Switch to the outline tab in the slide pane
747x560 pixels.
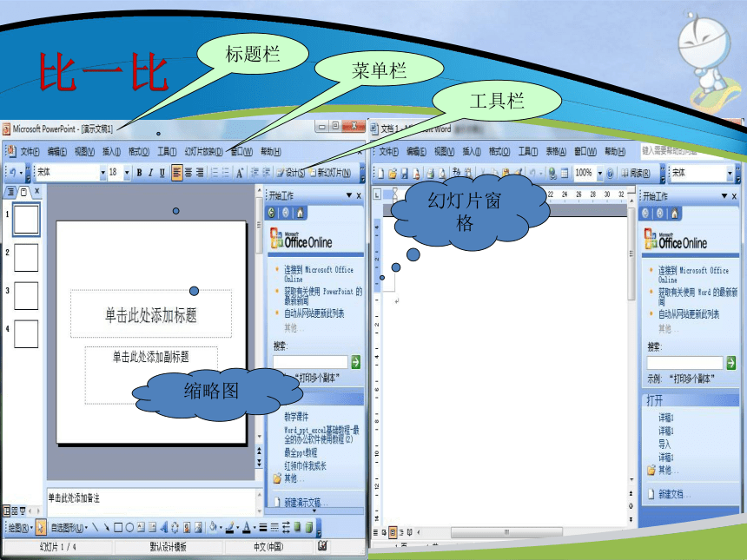tap(11, 192)
